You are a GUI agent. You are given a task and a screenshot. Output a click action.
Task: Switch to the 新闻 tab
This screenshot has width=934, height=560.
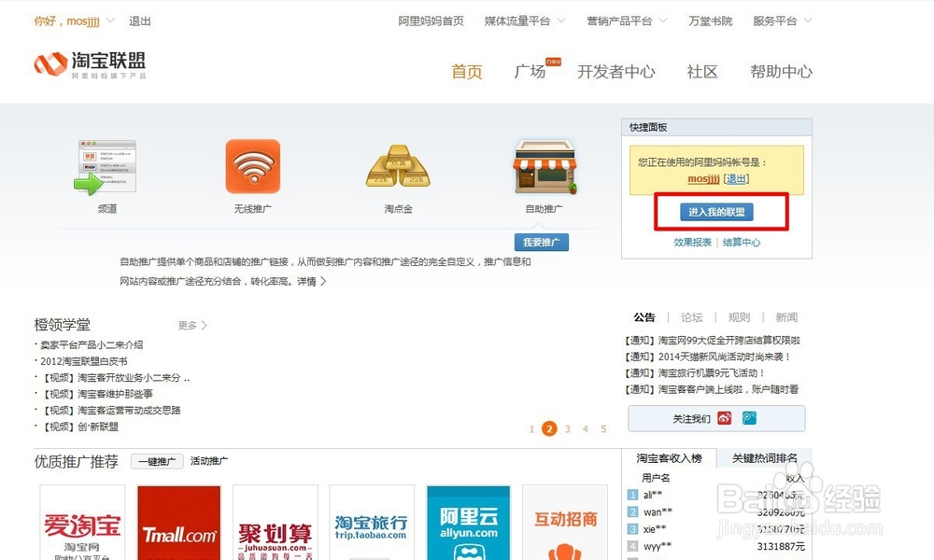tap(786, 317)
